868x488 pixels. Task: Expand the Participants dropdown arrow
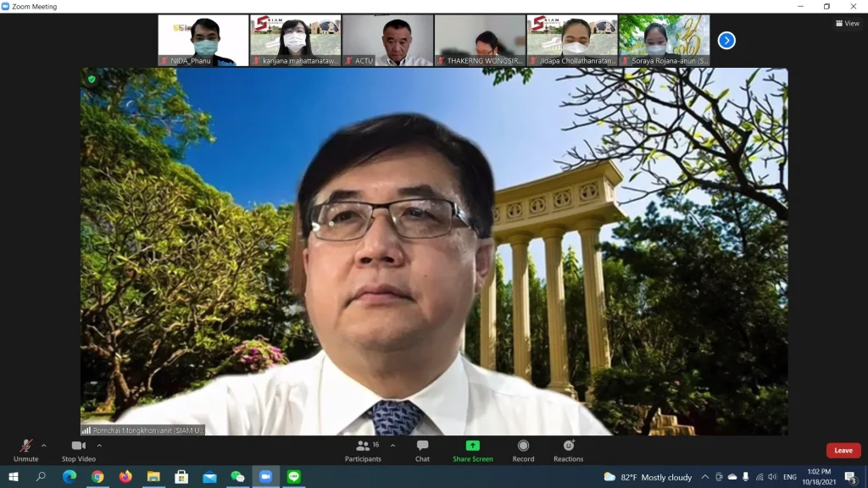point(392,444)
